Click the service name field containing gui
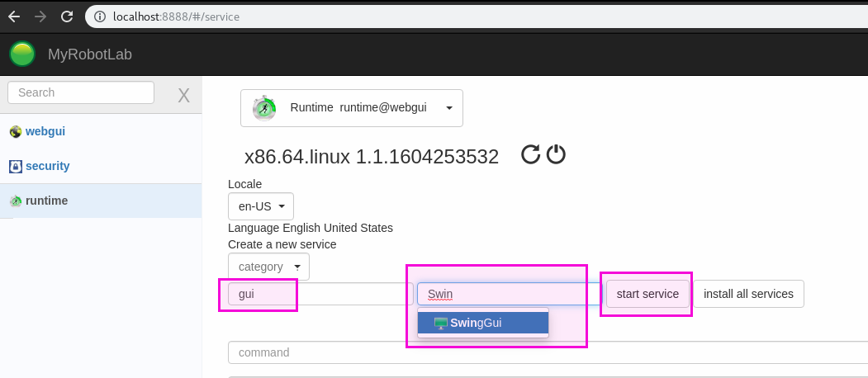Viewport: 868px width, 378px height. tap(320, 294)
